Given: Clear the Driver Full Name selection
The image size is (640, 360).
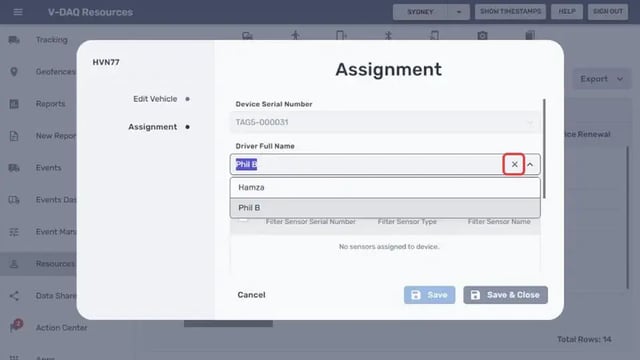Looking at the screenshot, I should (514, 164).
